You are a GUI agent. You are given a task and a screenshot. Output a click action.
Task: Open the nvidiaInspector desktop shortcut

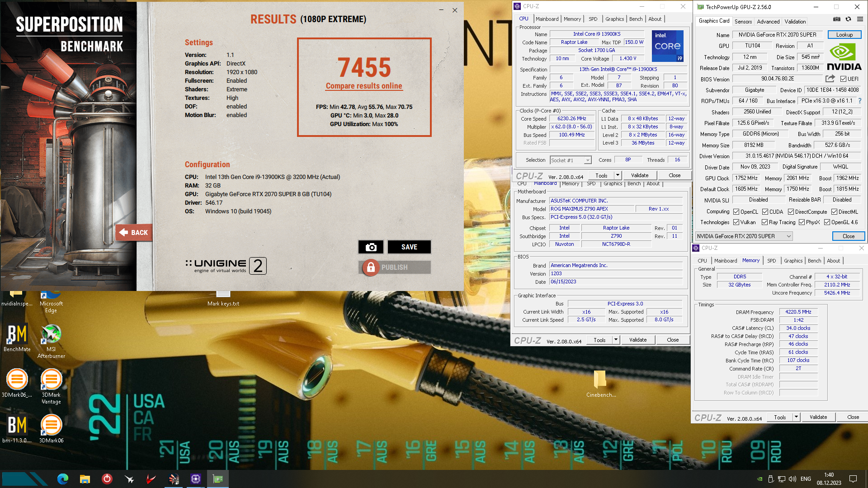(x=17, y=299)
